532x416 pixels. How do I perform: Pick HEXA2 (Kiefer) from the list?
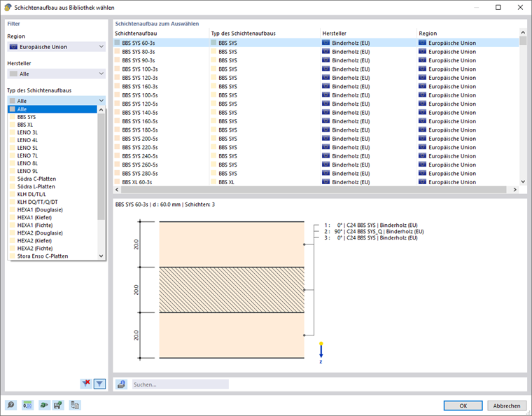tap(52, 241)
